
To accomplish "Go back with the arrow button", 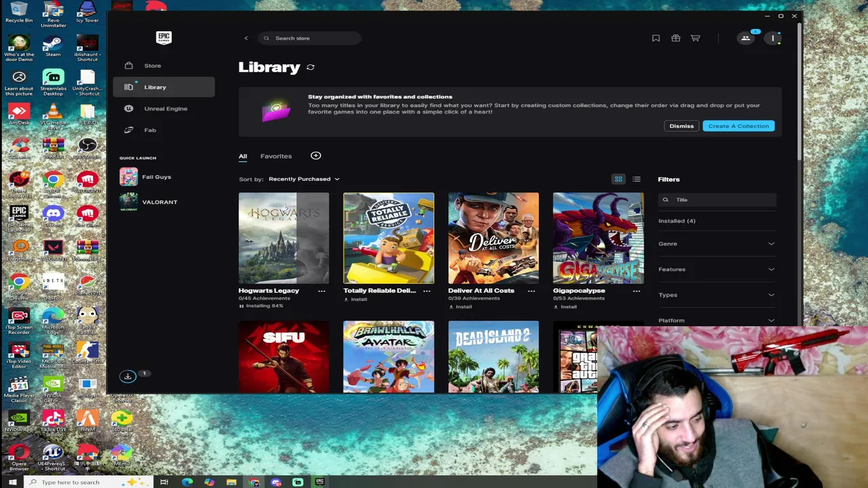I will pos(246,38).
